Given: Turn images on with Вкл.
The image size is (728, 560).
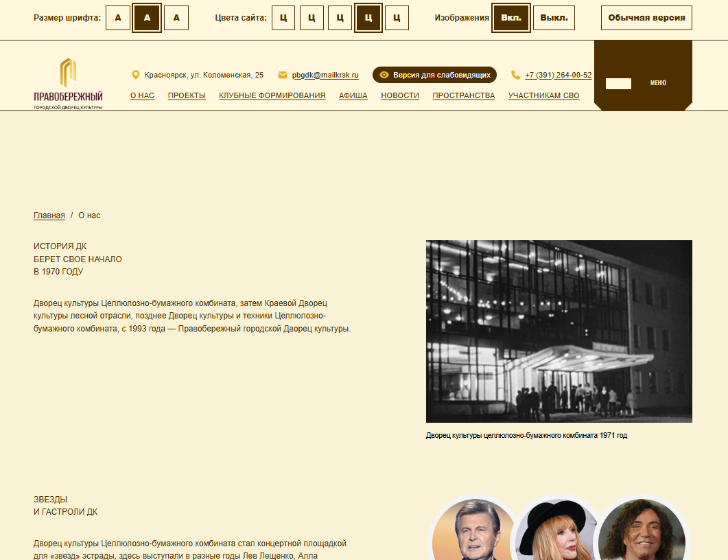Looking at the screenshot, I should click(510, 18).
